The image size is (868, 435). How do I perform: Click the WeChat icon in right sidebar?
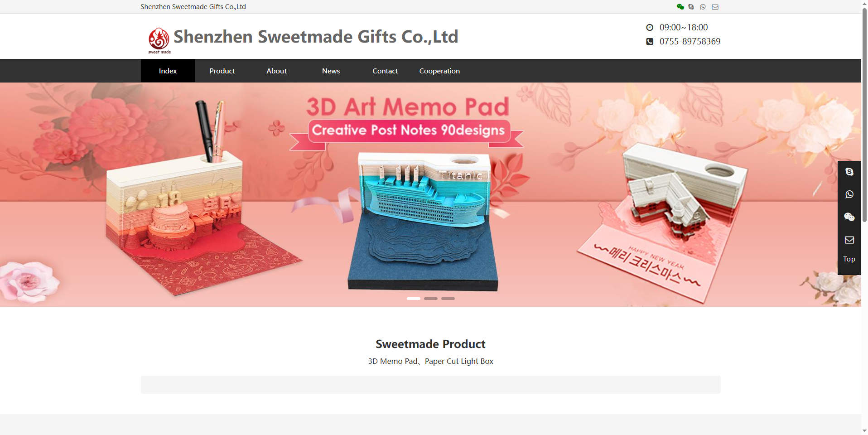[x=849, y=217]
